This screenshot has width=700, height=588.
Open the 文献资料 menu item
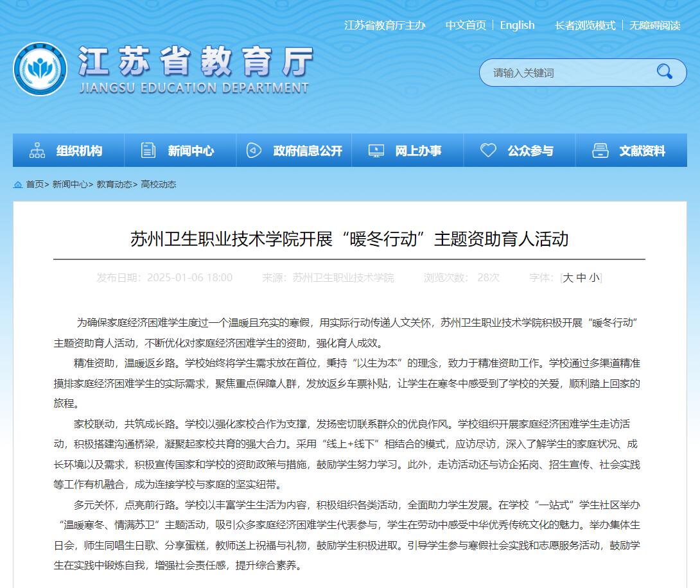[631, 150]
